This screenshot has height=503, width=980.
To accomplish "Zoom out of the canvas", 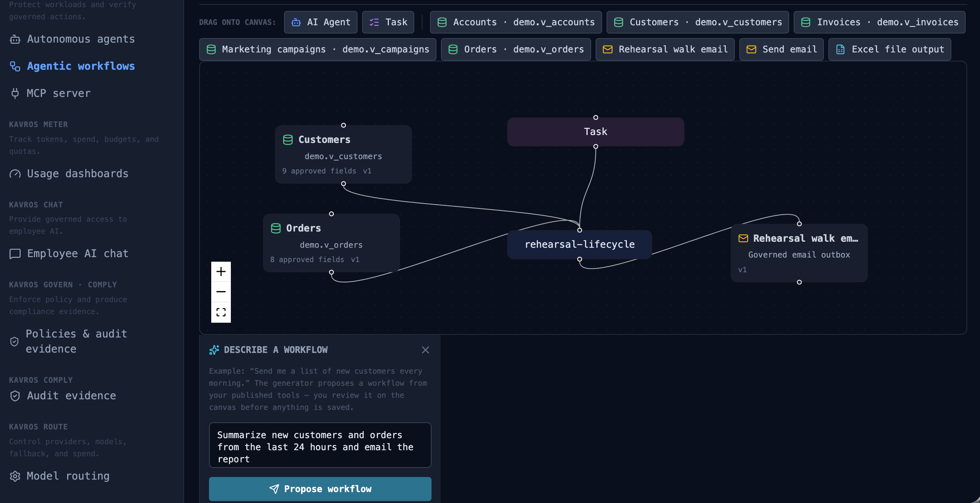I will (221, 291).
